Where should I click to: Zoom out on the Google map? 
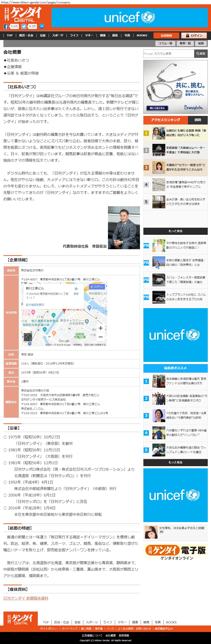click(100, 337)
